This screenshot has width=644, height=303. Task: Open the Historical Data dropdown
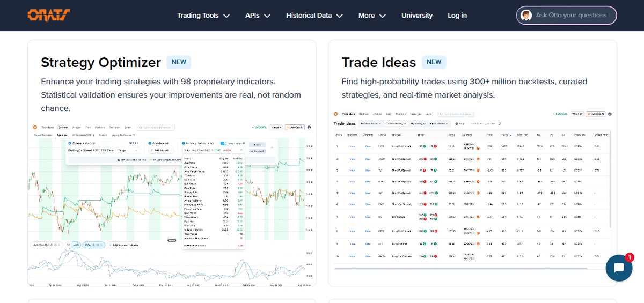coord(314,16)
